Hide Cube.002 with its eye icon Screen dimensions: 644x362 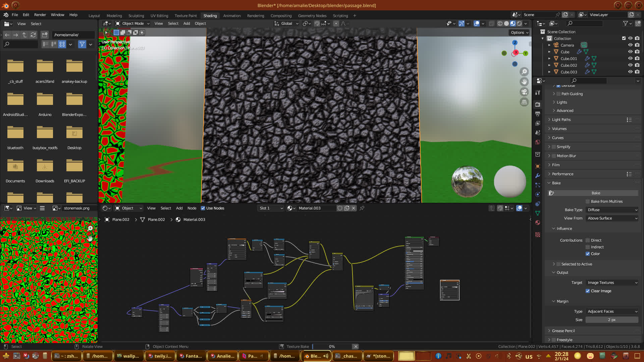pos(630,65)
